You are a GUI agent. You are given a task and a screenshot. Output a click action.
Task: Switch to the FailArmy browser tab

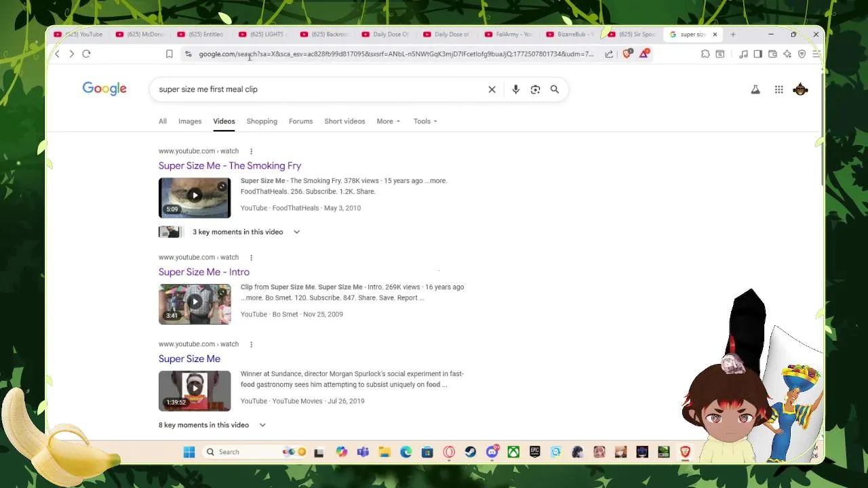pyautogui.click(x=510, y=35)
